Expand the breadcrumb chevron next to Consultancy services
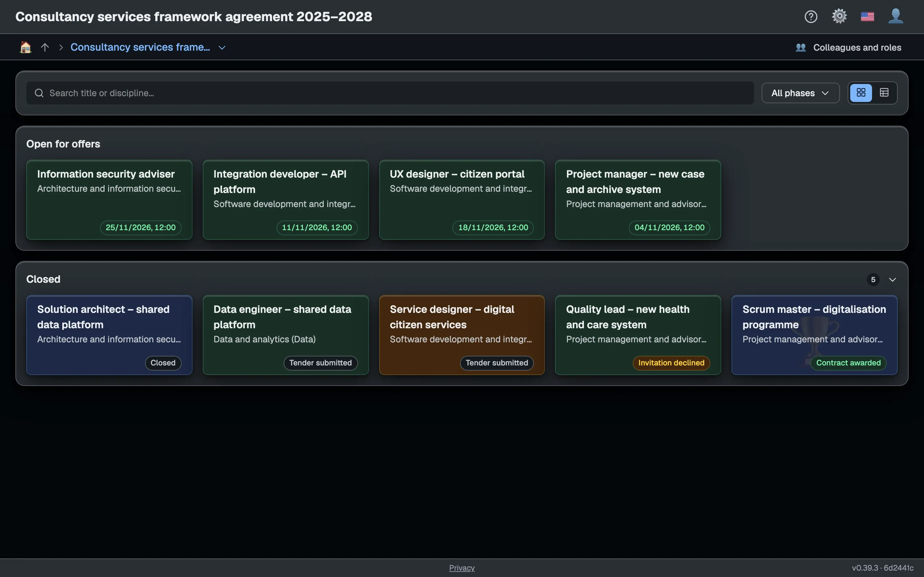 222,47
